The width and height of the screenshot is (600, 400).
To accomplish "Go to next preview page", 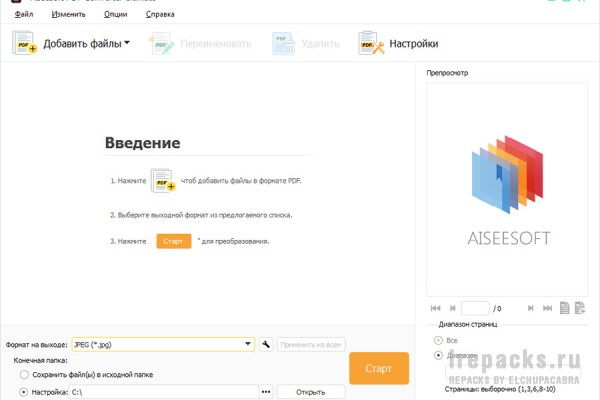I will coord(530,308).
